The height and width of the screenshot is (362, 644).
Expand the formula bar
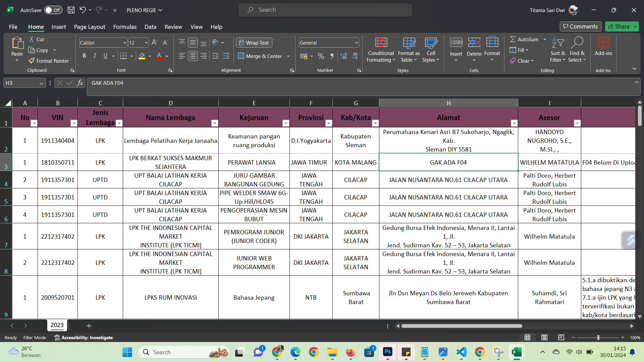click(636, 82)
